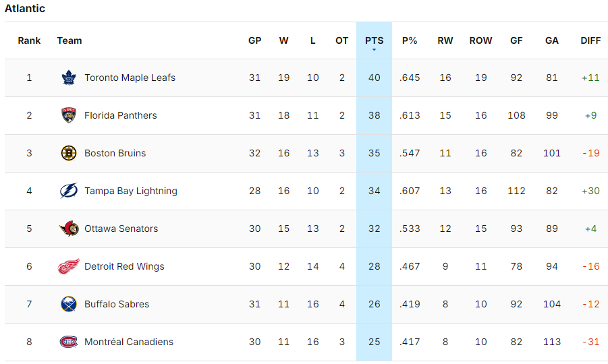The image size is (608, 364).
Task: Click the Tampa Bay Lightning logo
Action: coord(69,191)
